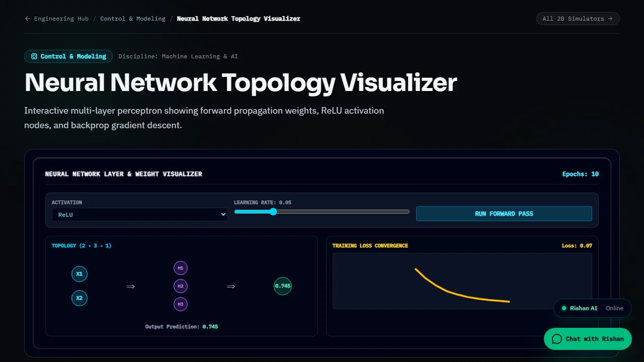Run the forward pass
Screen dimensions: 644x362
click(x=504, y=214)
